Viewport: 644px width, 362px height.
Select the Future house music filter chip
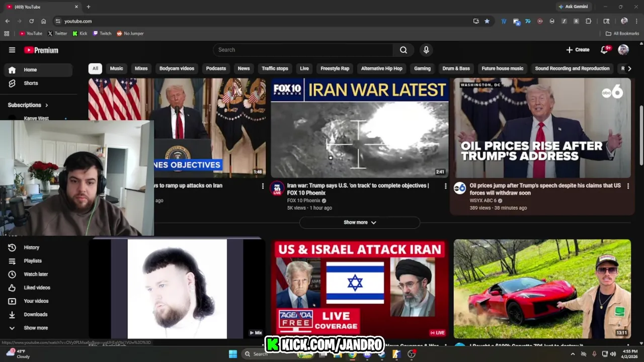[502, 68]
